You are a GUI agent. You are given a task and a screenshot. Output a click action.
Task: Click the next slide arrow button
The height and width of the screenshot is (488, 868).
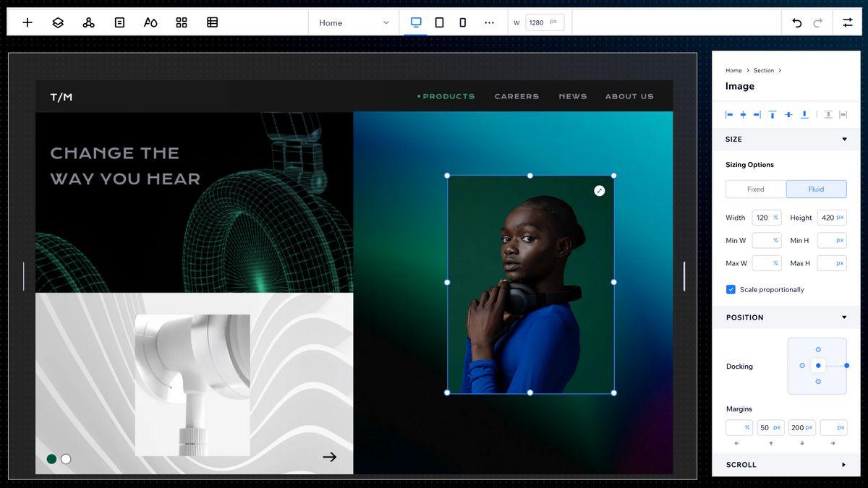(329, 457)
